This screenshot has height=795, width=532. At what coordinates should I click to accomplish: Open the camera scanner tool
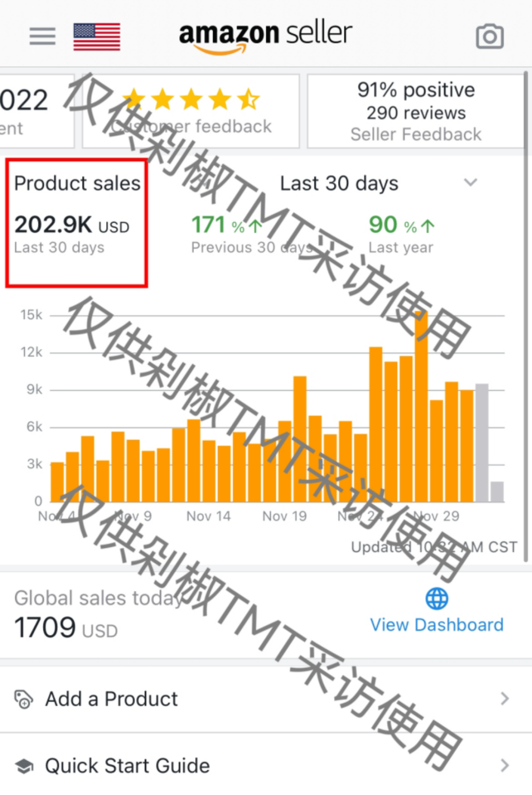point(490,35)
